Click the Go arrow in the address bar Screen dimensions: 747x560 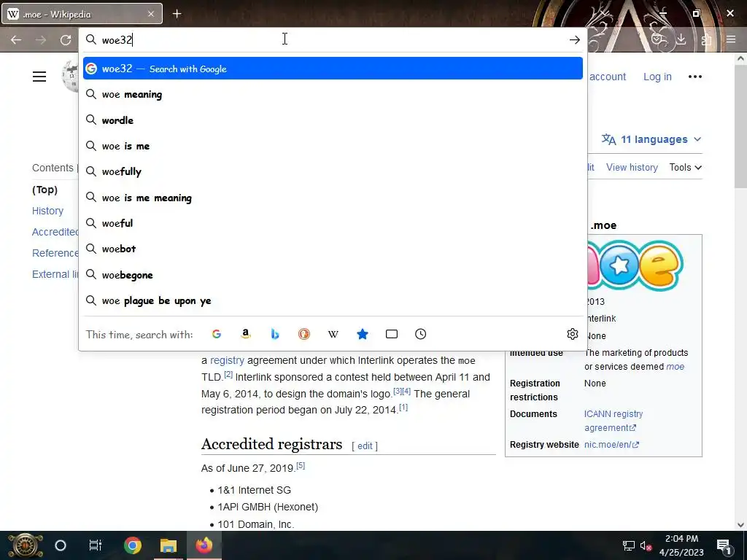tap(575, 40)
